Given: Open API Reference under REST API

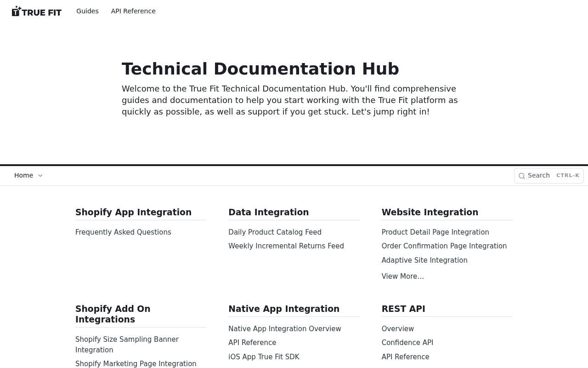Looking at the screenshot, I should tap(406, 357).
